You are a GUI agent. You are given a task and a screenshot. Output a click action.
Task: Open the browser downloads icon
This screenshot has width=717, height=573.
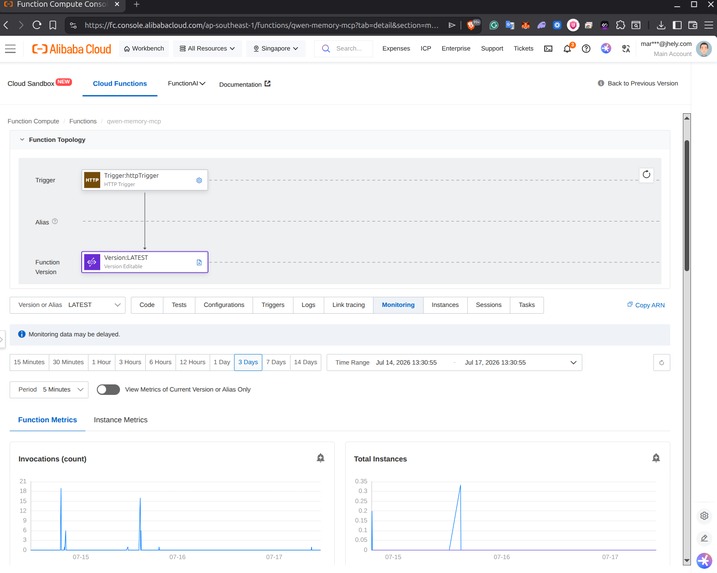pyautogui.click(x=661, y=25)
